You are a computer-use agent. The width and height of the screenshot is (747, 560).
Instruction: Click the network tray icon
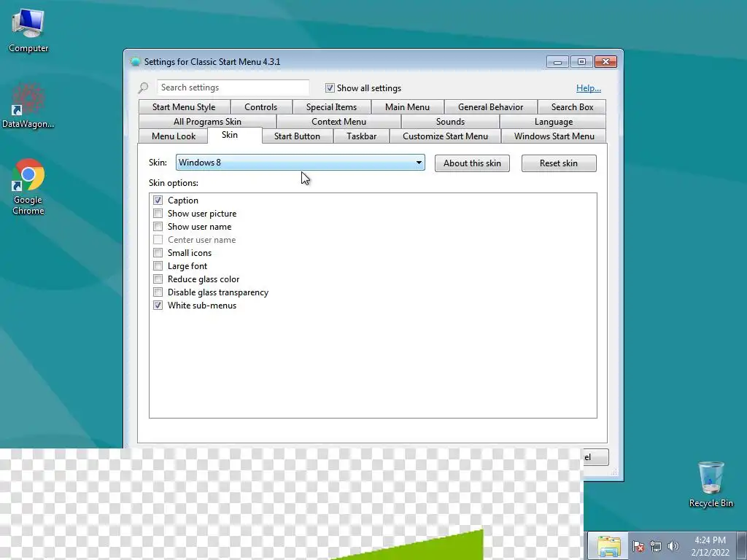point(656,546)
